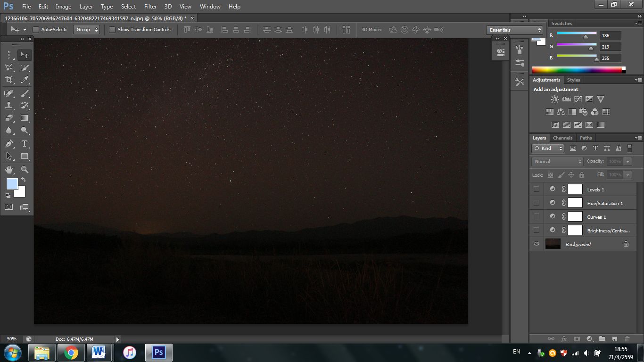Enable the Auto-Select checkbox

[36, 30]
